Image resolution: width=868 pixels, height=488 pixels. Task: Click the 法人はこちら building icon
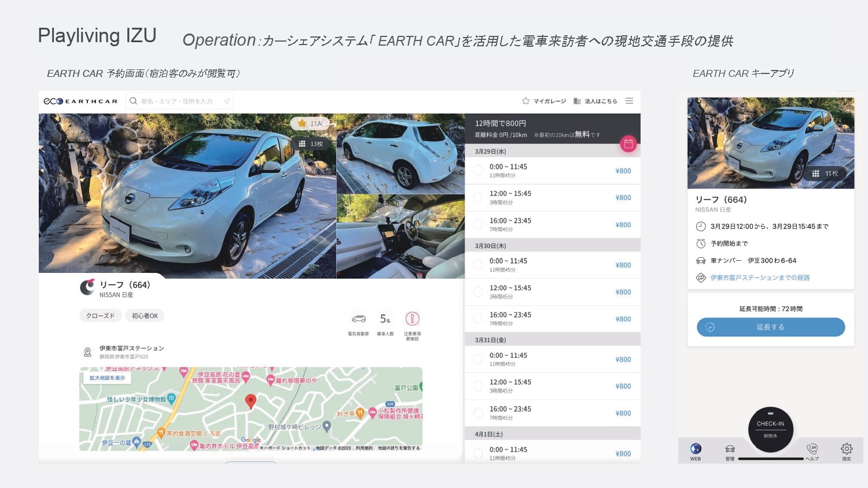tap(577, 101)
